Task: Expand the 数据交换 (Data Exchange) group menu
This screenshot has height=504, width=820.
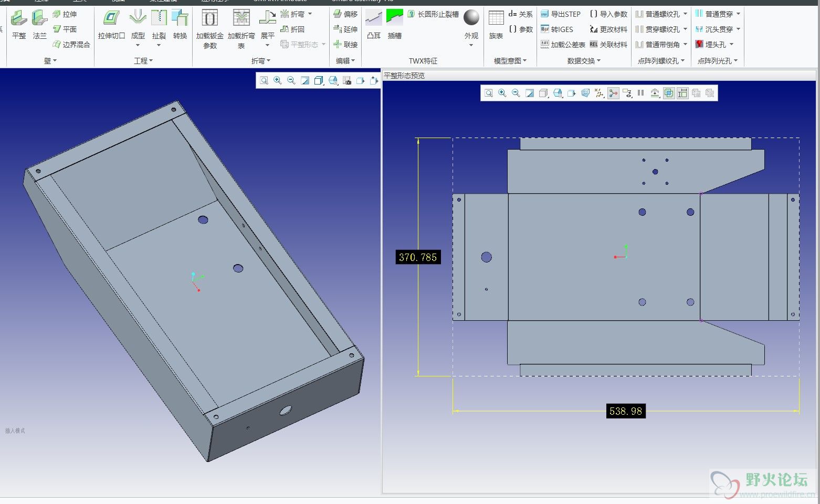Action: point(584,61)
